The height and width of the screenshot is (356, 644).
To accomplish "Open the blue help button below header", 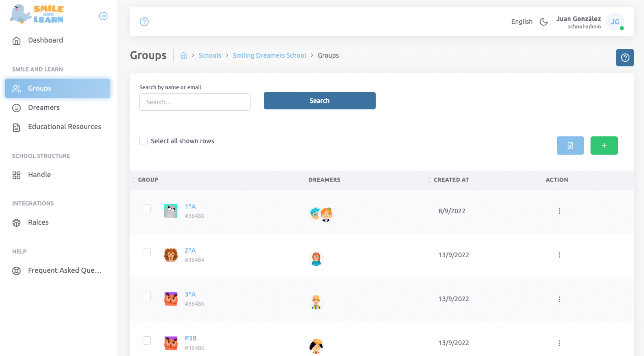I will [x=625, y=58].
